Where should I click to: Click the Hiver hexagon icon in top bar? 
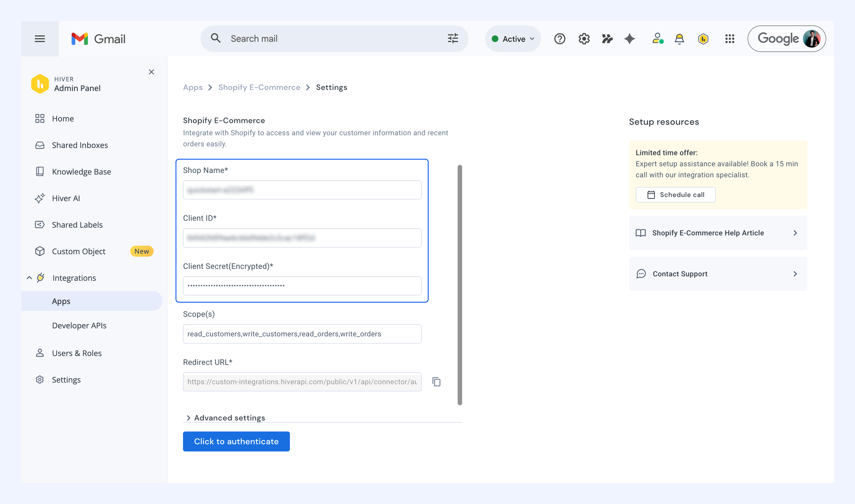click(x=703, y=39)
